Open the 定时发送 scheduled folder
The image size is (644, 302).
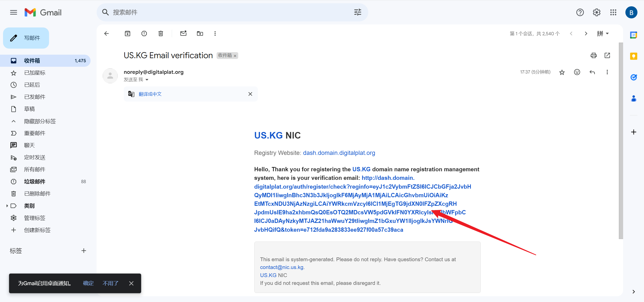[x=45, y=157]
